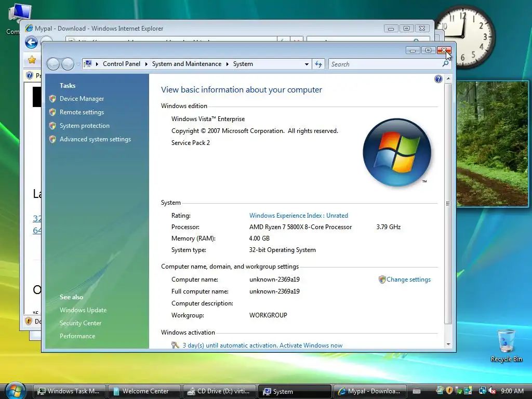
Task: Click the keyboard icon in taskbar
Action: (417, 391)
